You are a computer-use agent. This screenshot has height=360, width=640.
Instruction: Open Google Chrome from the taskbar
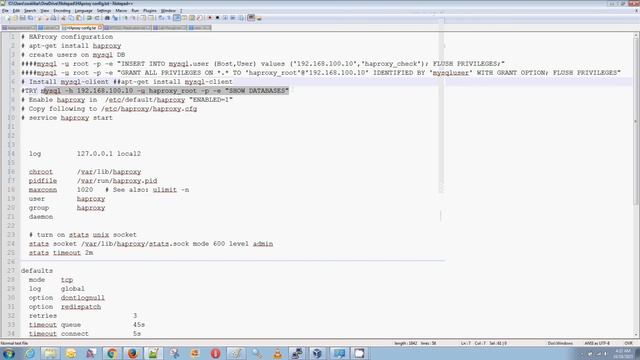(x=112, y=353)
